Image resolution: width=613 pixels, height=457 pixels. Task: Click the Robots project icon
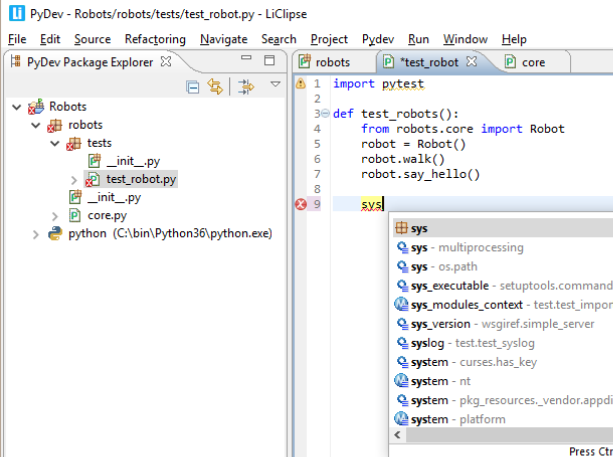(x=36, y=106)
